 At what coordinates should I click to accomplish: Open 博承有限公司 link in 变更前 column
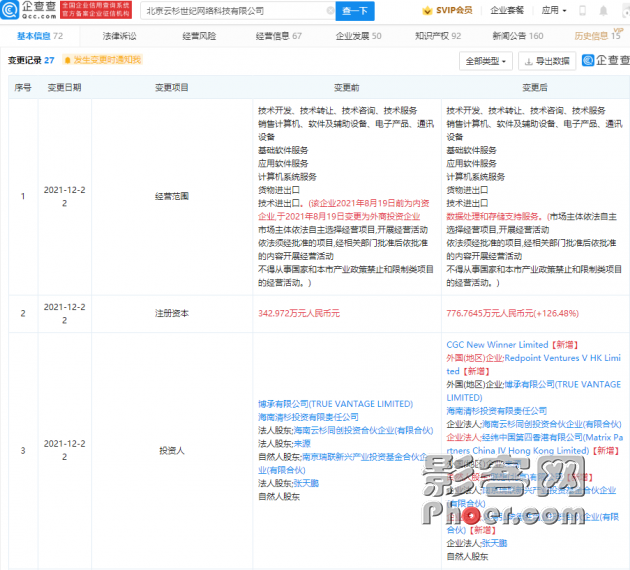tap(335, 404)
